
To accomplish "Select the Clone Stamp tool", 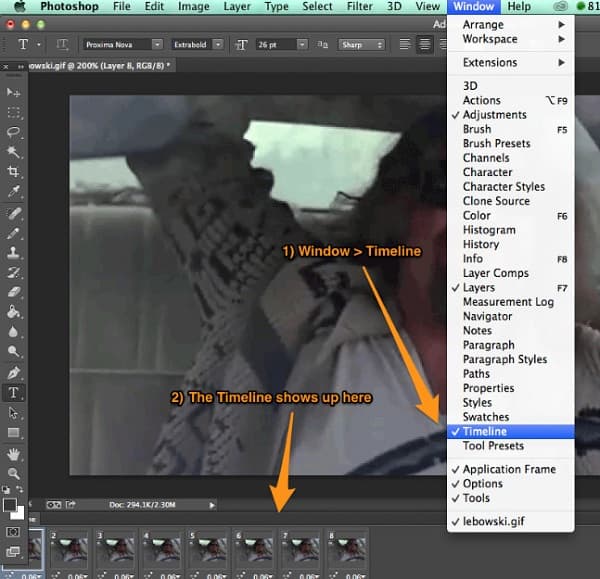I will tap(13, 253).
